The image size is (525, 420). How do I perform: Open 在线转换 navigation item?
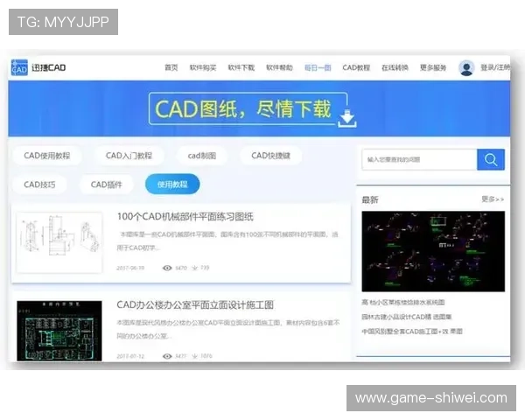tap(395, 67)
